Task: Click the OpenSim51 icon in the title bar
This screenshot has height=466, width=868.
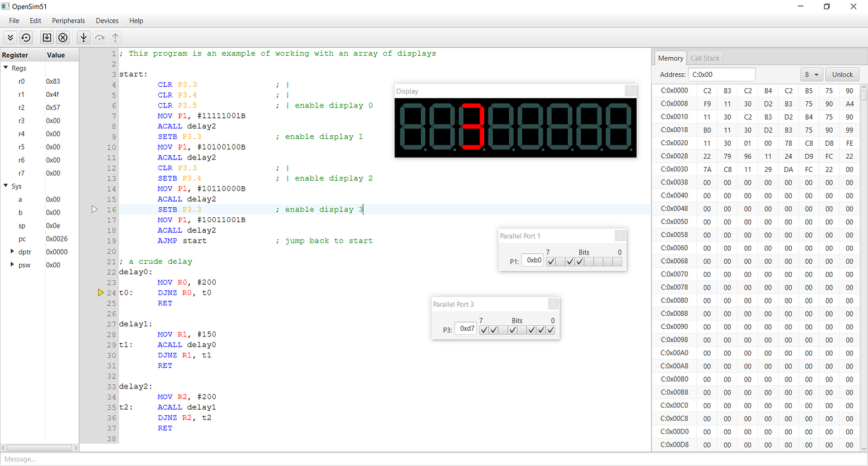Action: point(6,6)
